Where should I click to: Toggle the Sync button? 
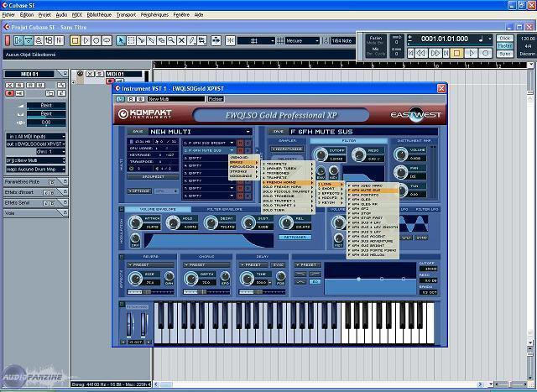(x=505, y=54)
